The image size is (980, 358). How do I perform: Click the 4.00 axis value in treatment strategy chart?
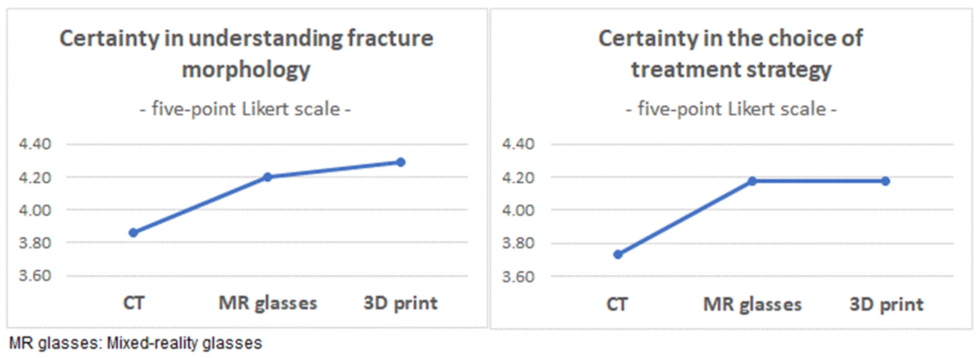click(x=518, y=210)
